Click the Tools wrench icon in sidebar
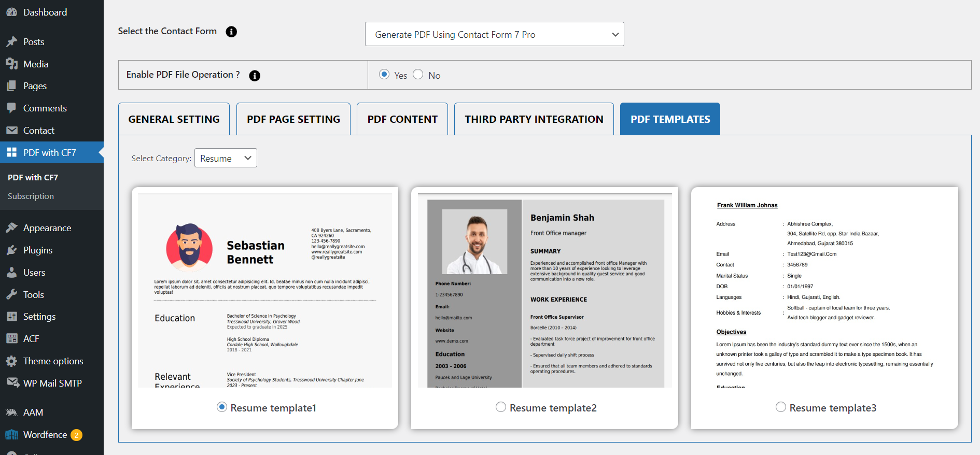 click(x=11, y=294)
